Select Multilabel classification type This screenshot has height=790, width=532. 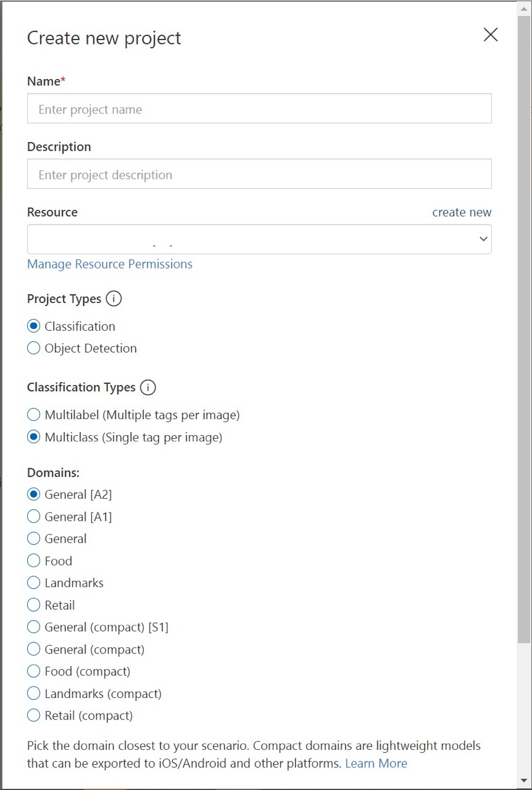(34, 415)
